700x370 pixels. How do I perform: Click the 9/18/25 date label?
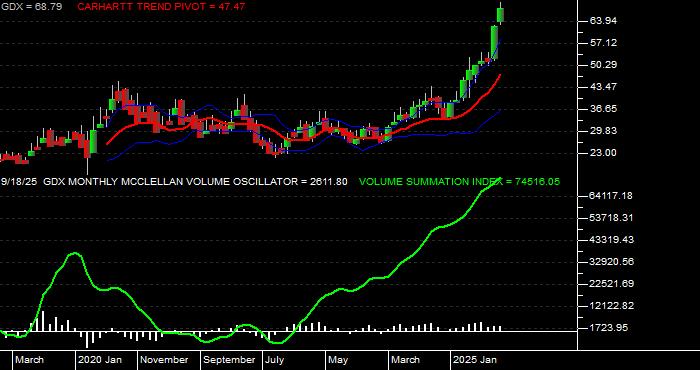coord(20,182)
